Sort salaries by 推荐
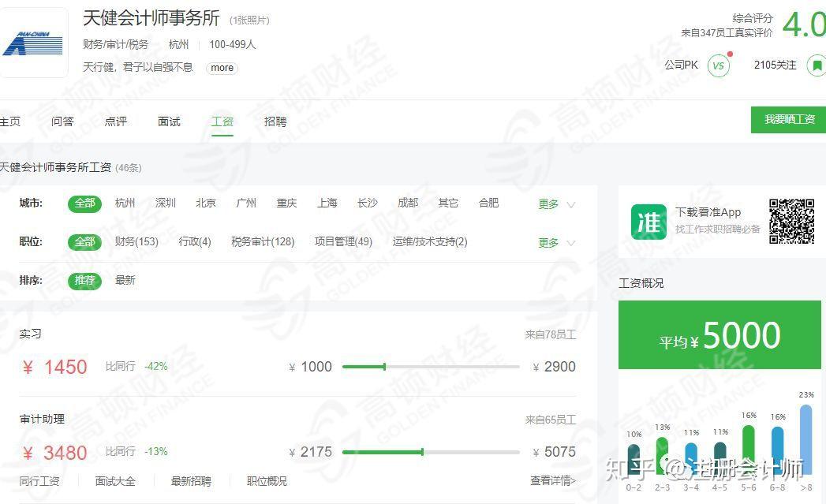This screenshot has height=504, width=826. [x=85, y=281]
